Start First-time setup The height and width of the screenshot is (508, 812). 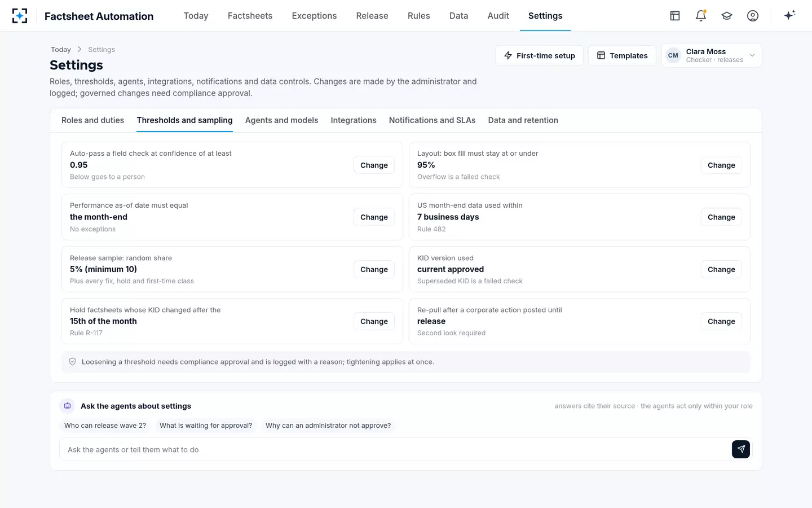[539, 55]
